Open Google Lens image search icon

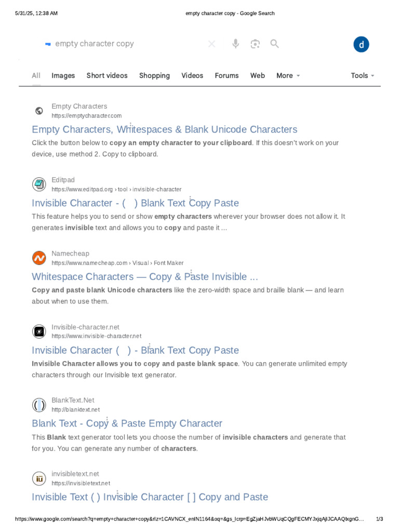point(255,44)
